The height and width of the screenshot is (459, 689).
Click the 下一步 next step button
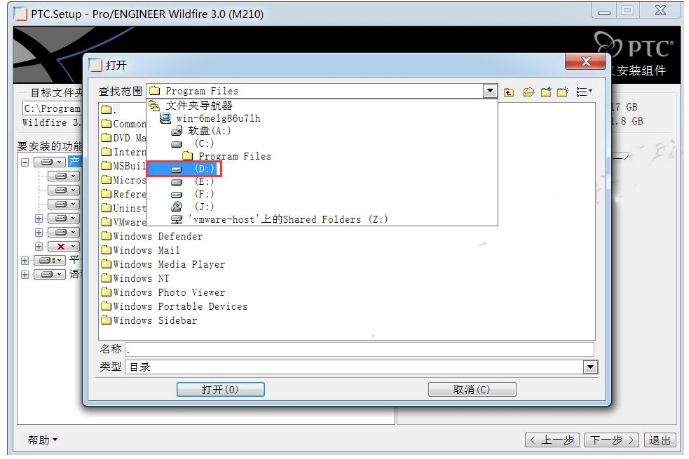tap(611, 440)
